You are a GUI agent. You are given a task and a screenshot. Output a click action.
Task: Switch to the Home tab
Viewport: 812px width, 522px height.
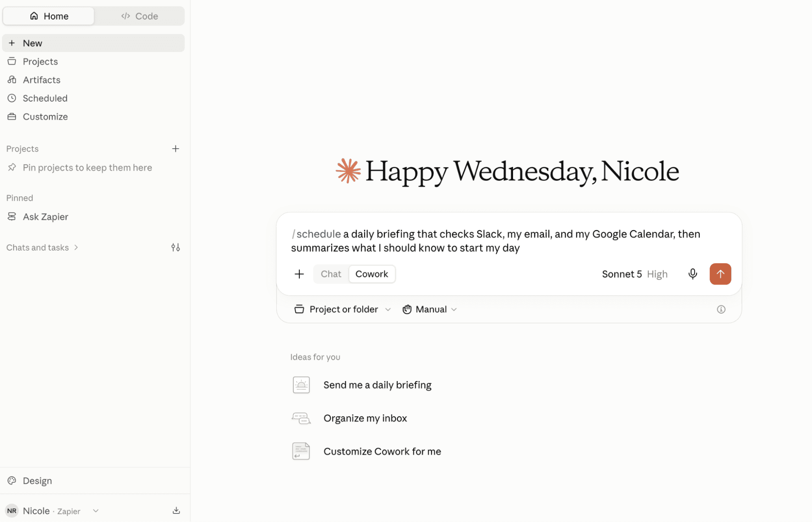pos(49,16)
